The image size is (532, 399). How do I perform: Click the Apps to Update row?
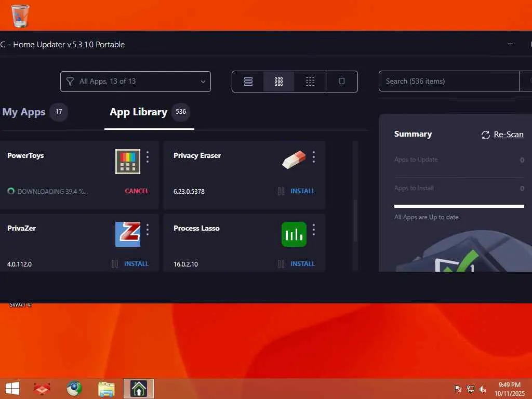459,160
